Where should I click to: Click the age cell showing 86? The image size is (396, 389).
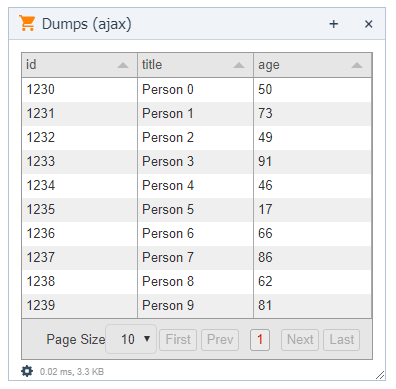tap(312, 258)
